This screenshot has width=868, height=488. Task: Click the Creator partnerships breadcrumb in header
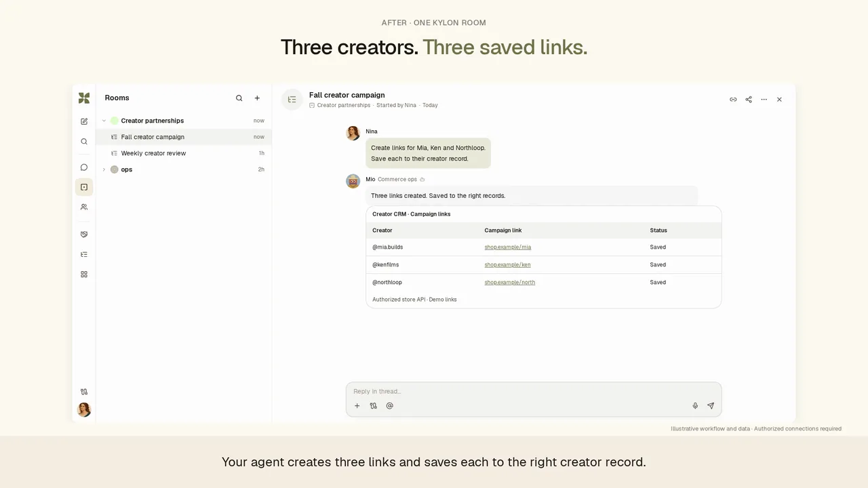pyautogui.click(x=344, y=106)
